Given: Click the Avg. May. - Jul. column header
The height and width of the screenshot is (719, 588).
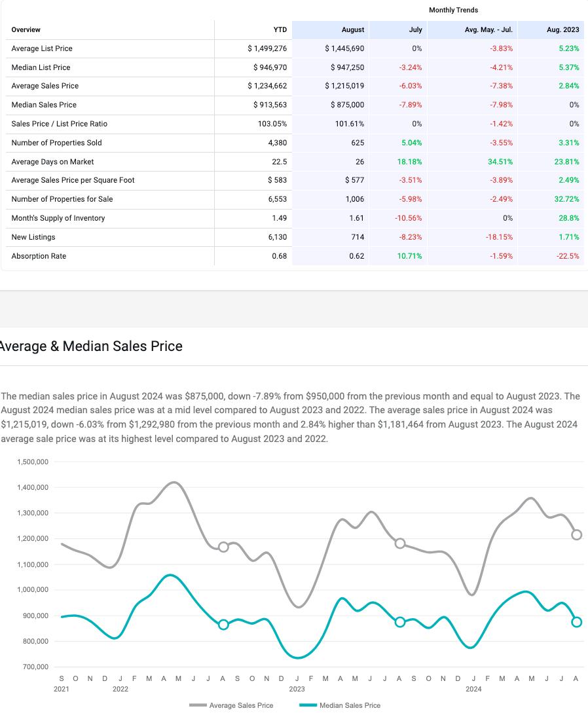Looking at the screenshot, I should 488,29.
